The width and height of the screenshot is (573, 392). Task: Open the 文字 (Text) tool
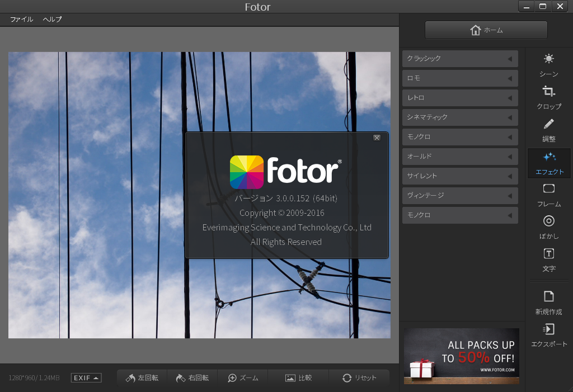pos(548,259)
